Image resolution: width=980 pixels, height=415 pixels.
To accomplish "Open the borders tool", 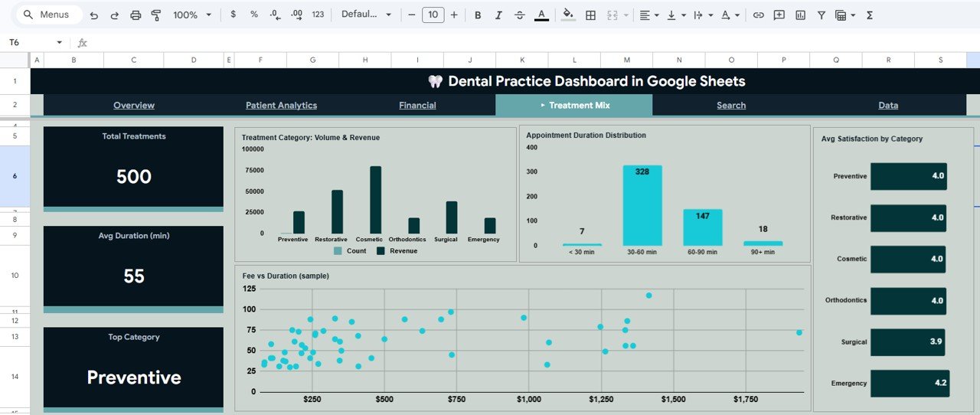I will (x=590, y=15).
